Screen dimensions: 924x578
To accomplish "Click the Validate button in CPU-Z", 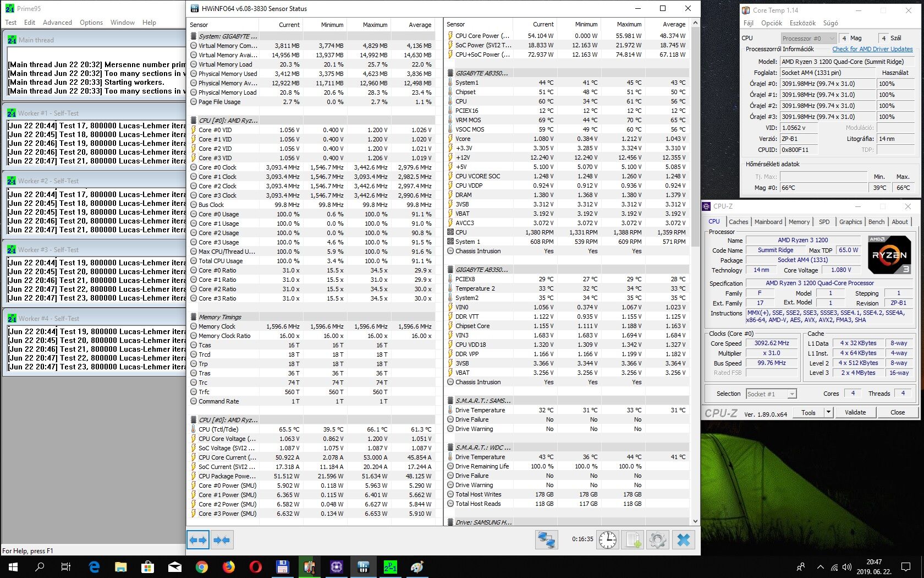I will click(x=855, y=412).
